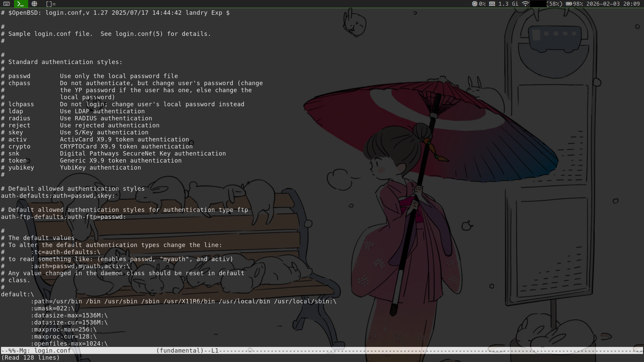Click the 2026-02-03 20:09 date clock

point(613,4)
